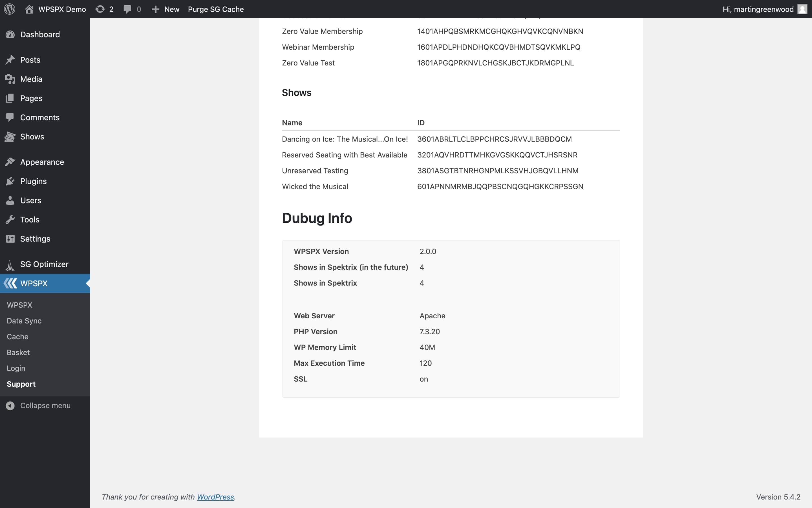Open the WPSPX submenu link
812x508 pixels.
pos(19,305)
